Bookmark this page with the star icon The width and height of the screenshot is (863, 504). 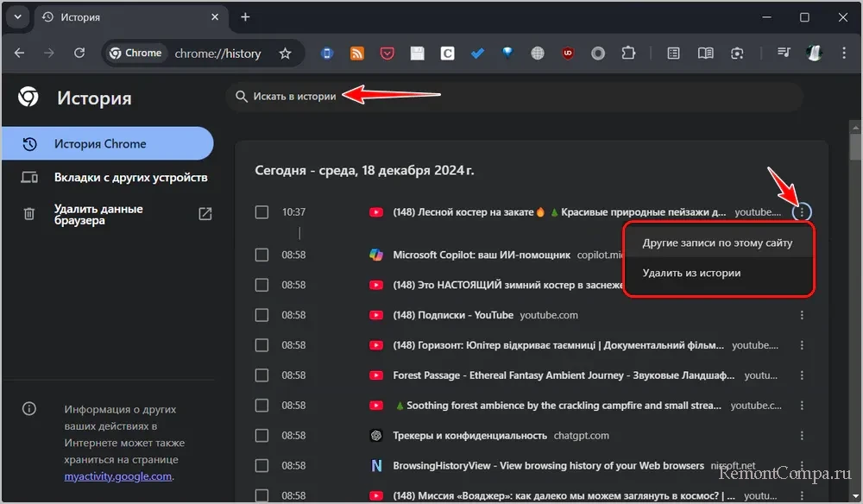(x=285, y=54)
